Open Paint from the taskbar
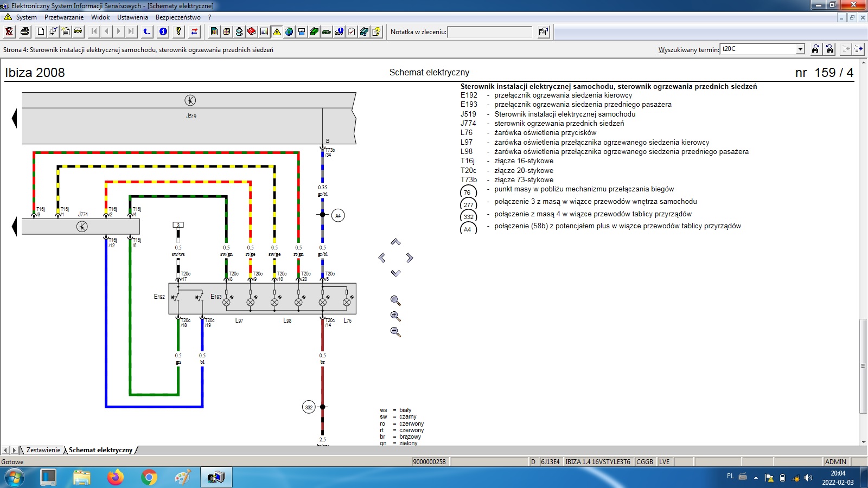Screen dimensions: 868x488 182,477
